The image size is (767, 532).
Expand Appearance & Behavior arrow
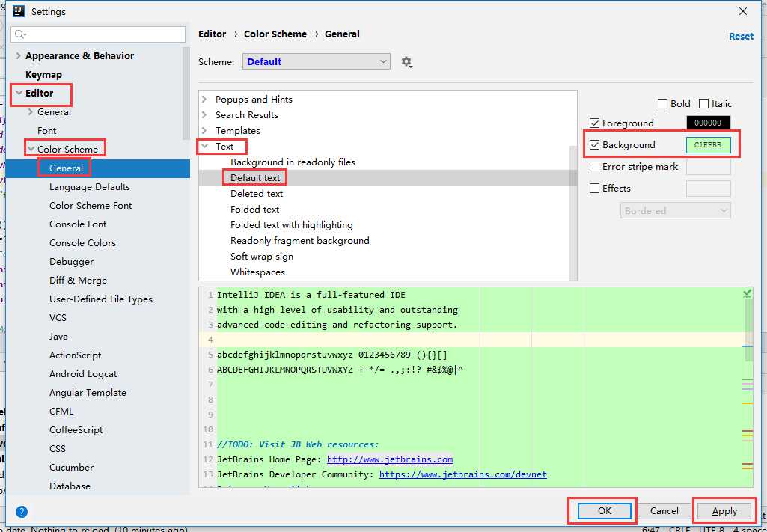tap(18, 55)
